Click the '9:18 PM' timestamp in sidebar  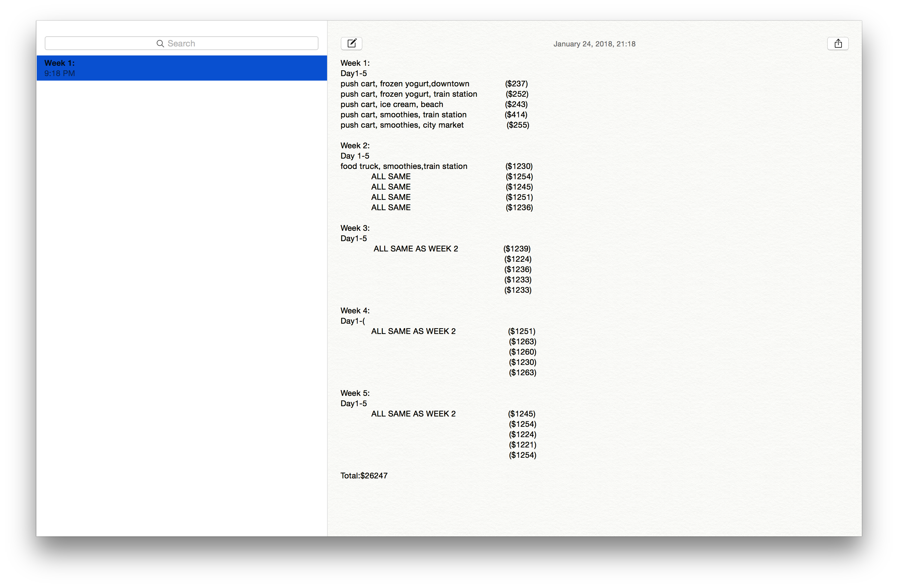pos(60,73)
